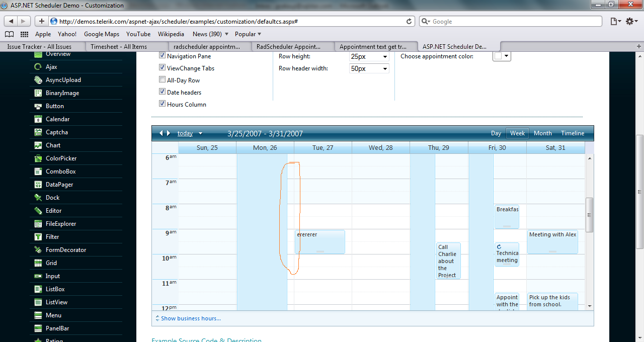Expand the News (390) bookmark folder

coord(210,34)
